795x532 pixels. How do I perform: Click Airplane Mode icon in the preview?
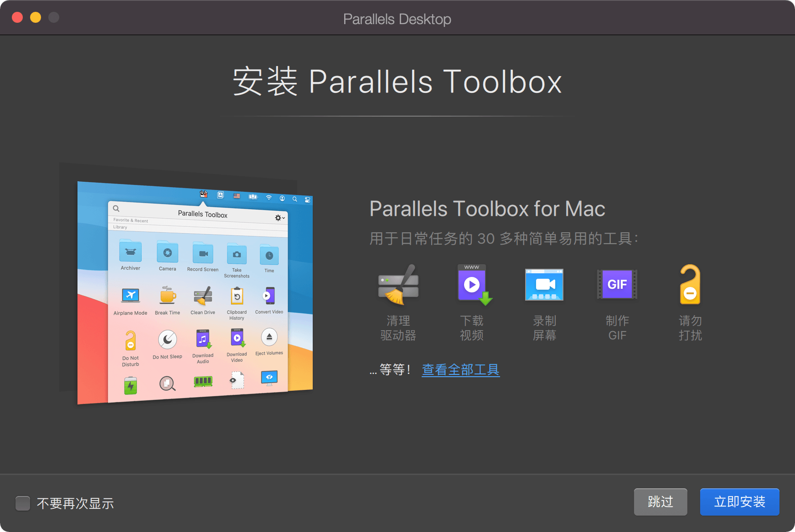(x=130, y=296)
